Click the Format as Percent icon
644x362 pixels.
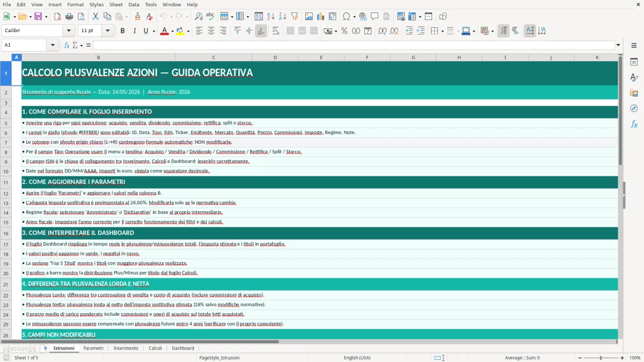coord(344,31)
